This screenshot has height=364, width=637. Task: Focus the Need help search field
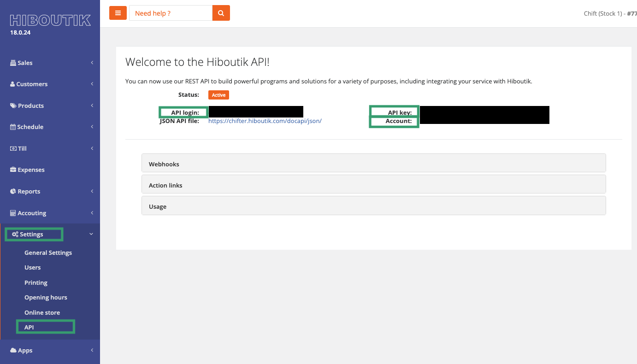click(171, 13)
